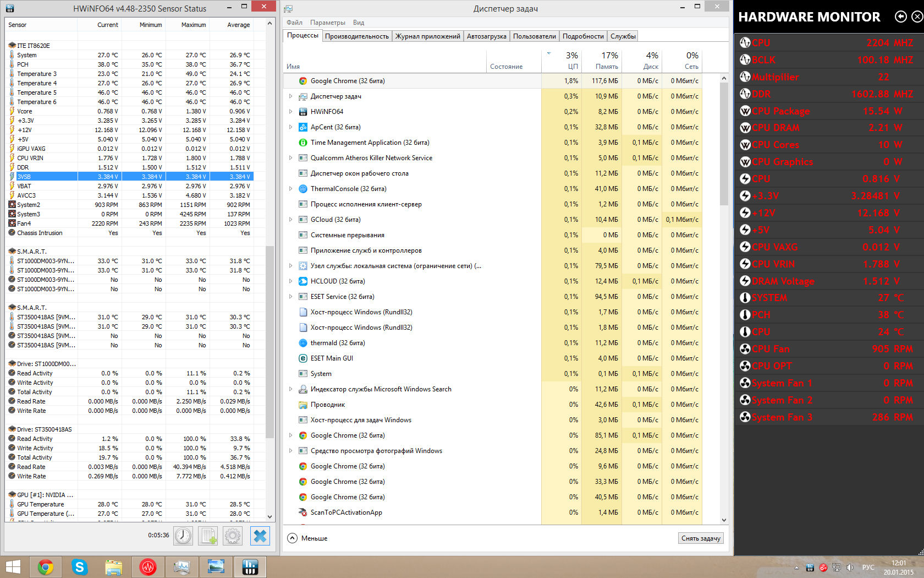Click the ScanToPCActivationApp process icon
Screen dimensions: 924x578
(x=302, y=512)
